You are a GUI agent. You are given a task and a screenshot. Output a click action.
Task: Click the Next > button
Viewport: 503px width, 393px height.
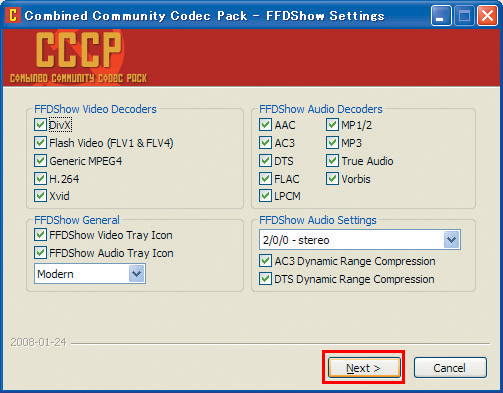coord(364,368)
